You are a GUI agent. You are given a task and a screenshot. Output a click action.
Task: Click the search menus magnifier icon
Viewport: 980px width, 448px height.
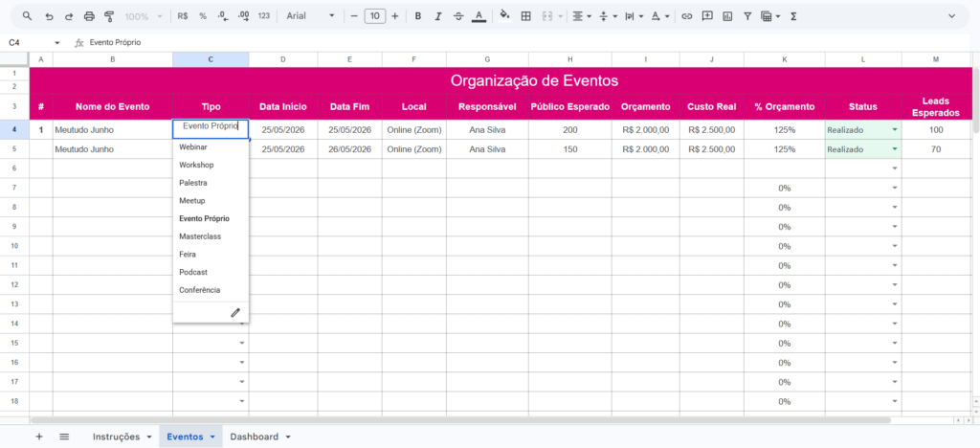pyautogui.click(x=27, y=16)
